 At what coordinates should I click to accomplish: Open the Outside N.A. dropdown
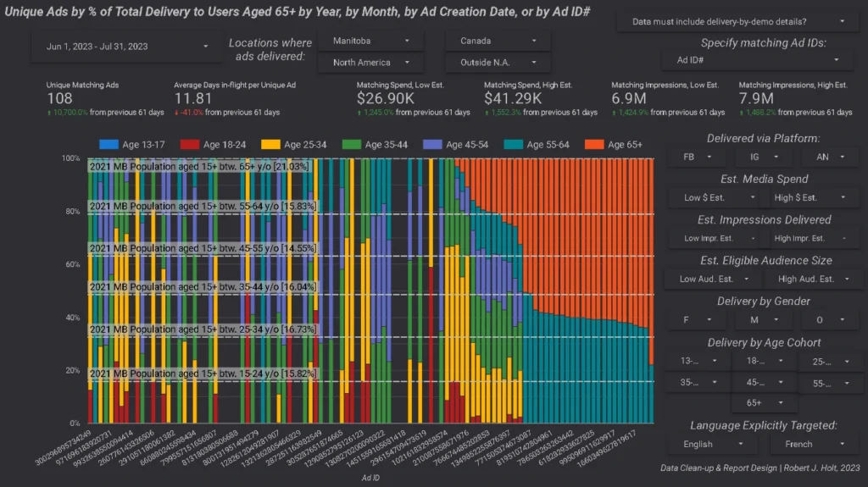pyautogui.click(x=498, y=63)
